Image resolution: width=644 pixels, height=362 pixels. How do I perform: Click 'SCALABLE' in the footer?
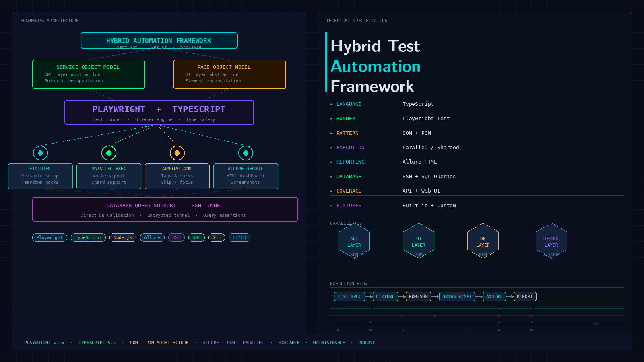coord(289,343)
